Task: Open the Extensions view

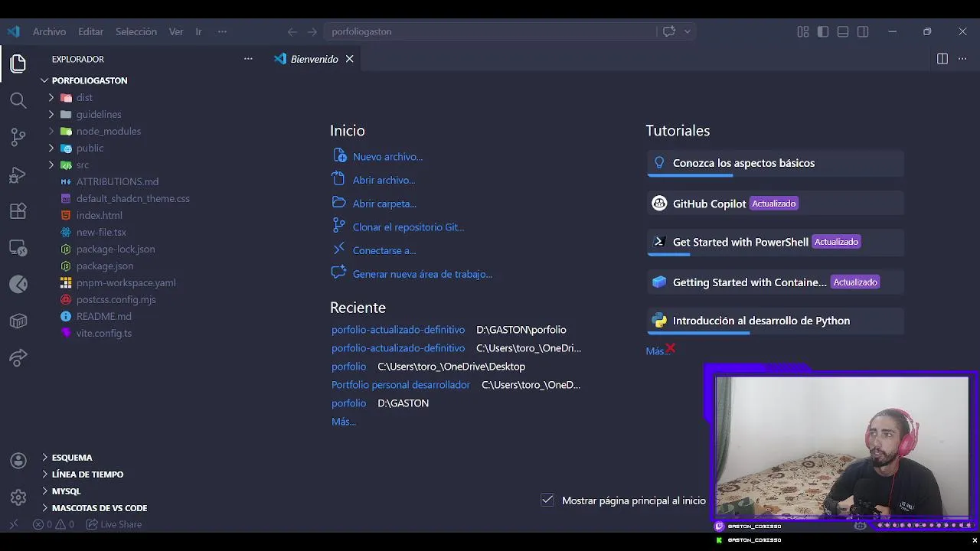Action: [x=18, y=211]
